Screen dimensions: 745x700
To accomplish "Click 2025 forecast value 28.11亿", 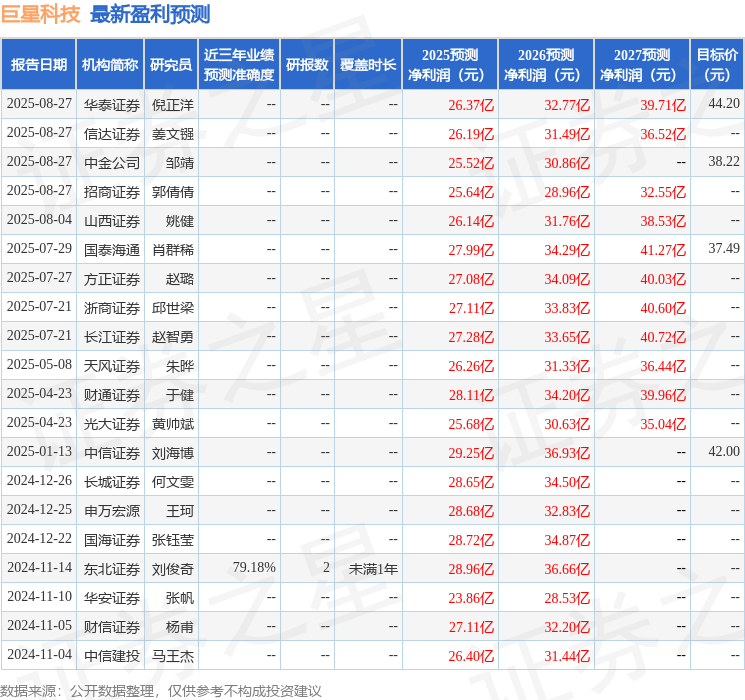I will pyautogui.click(x=471, y=395).
